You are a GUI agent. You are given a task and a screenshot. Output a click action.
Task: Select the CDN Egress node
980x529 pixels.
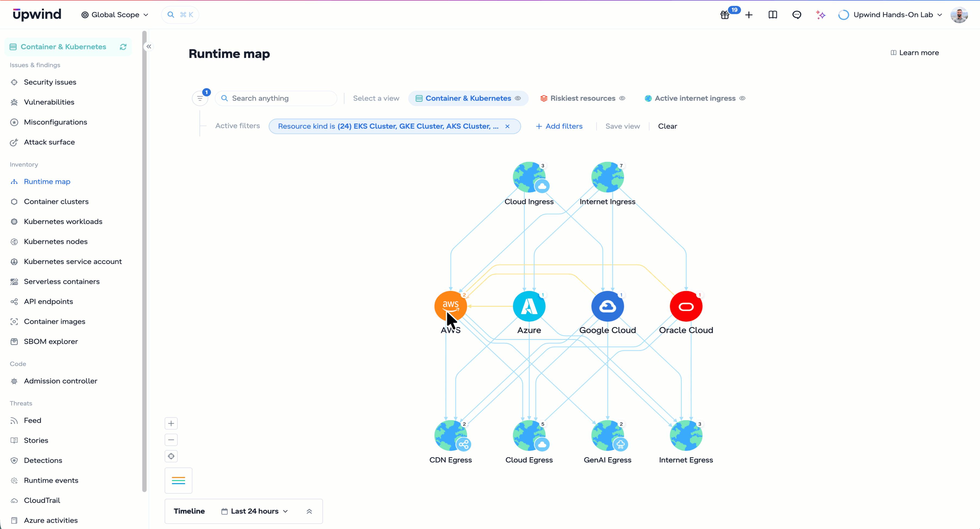(451, 436)
